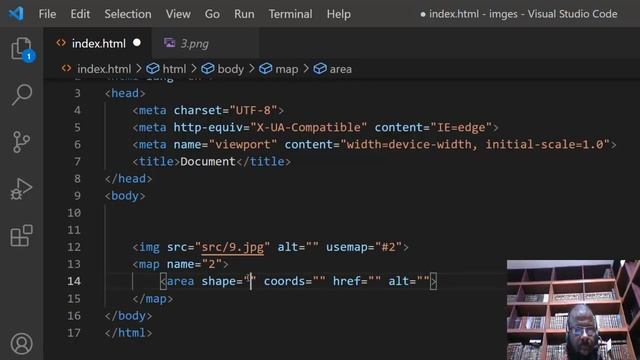Click the "viewport" name value

(243, 144)
